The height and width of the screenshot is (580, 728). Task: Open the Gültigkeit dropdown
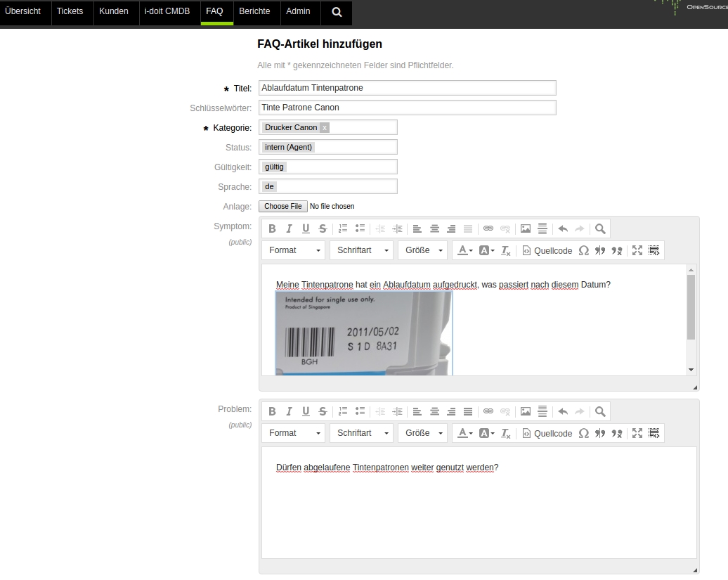(x=327, y=167)
